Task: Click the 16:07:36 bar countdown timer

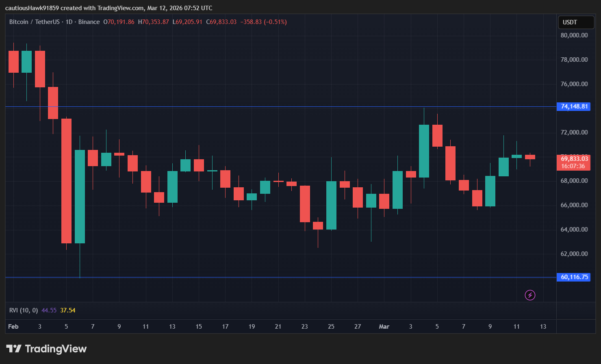Action: tap(573, 166)
